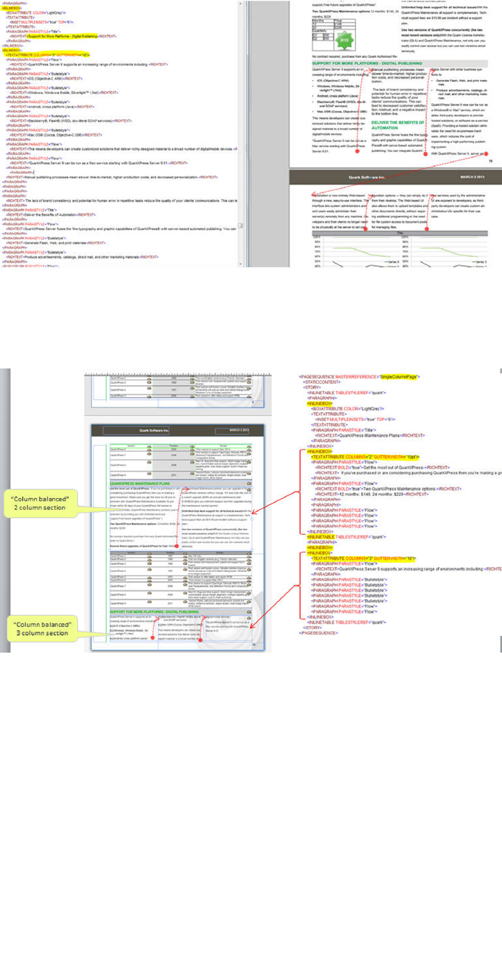Image resolution: width=502 pixels, height=980 pixels.
Task: Select XML line 'If you've purchased or are considering'
Action: click(x=409, y=474)
